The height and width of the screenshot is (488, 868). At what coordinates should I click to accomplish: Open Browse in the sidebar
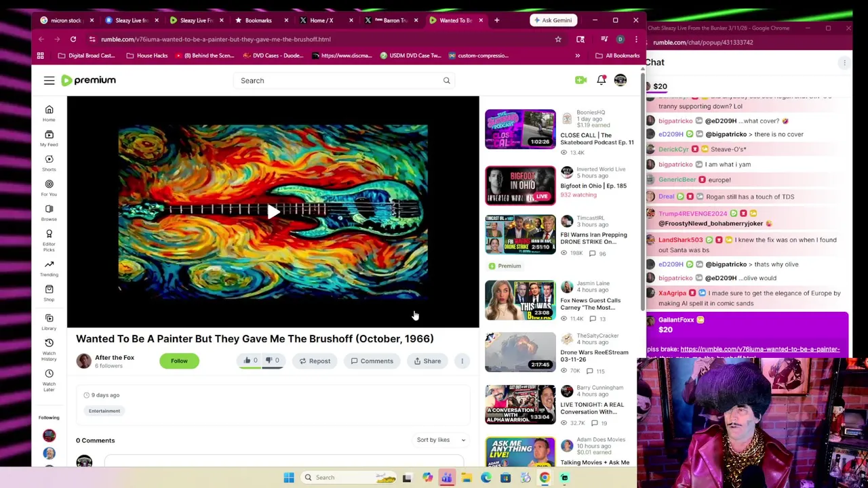tap(49, 213)
